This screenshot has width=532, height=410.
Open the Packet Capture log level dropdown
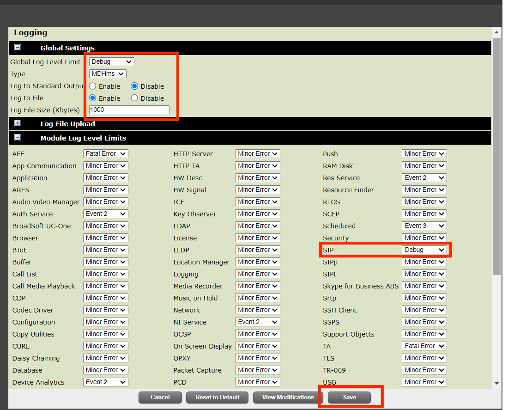(x=258, y=370)
